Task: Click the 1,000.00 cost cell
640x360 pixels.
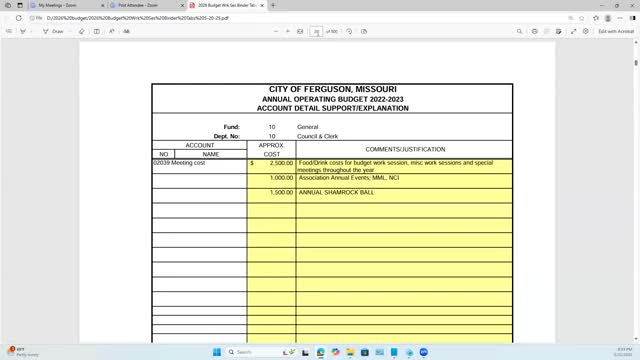Action: pos(271,181)
